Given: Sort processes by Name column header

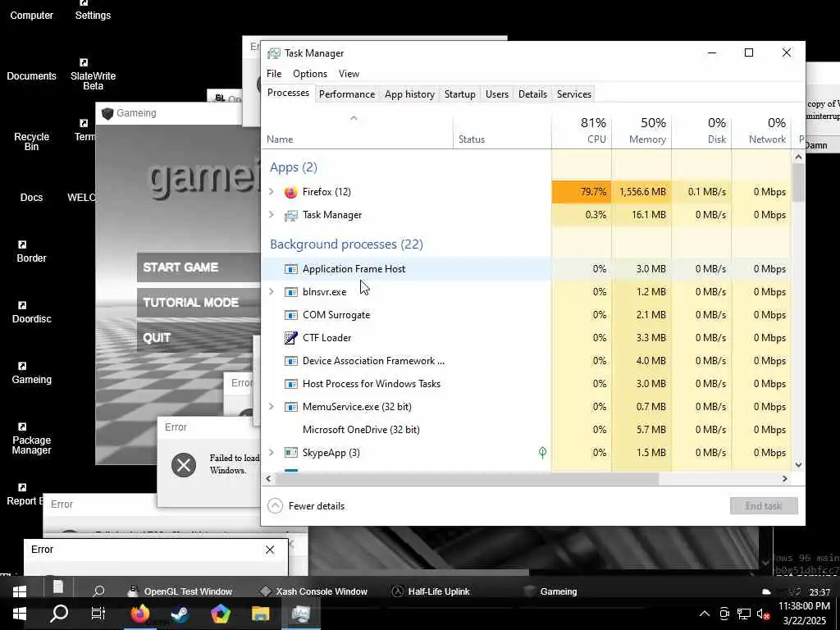Looking at the screenshot, I should click(358, 130).
